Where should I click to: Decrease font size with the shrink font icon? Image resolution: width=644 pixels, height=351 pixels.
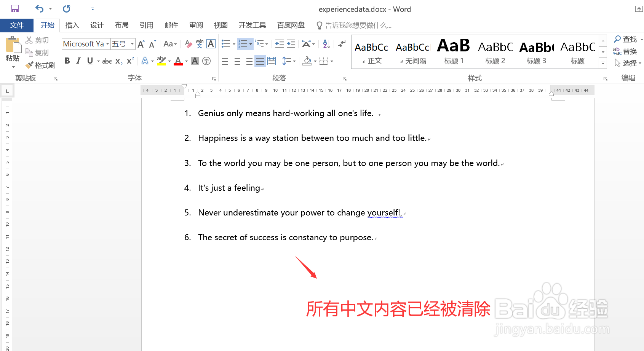(x=152, y=44)
